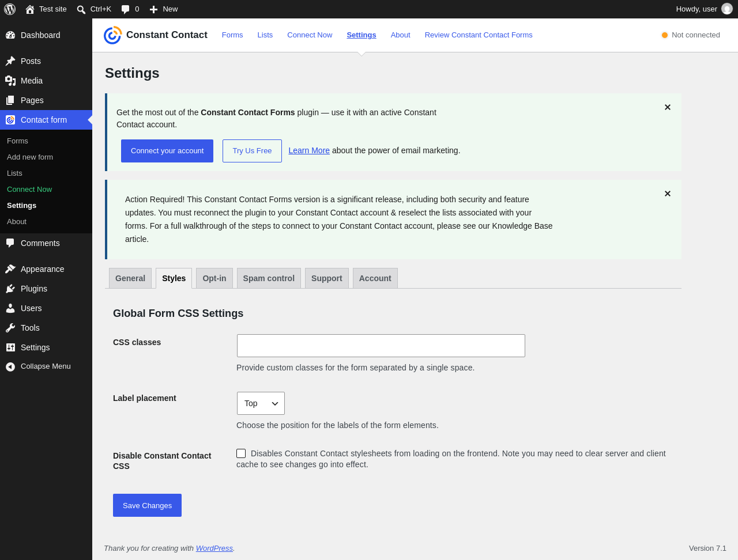Click the Pages icon in sidebar

(10, 100)
